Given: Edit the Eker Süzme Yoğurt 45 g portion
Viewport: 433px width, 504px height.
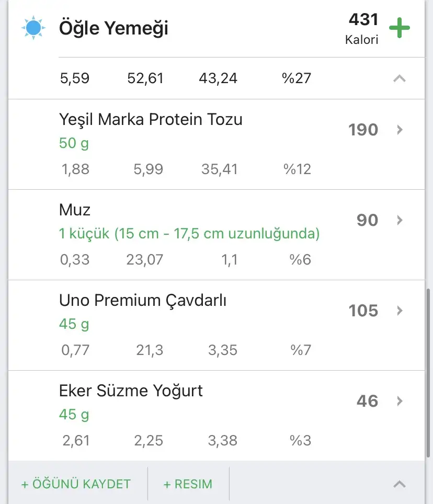Looking at the screenshot, I should pos(74,415).
